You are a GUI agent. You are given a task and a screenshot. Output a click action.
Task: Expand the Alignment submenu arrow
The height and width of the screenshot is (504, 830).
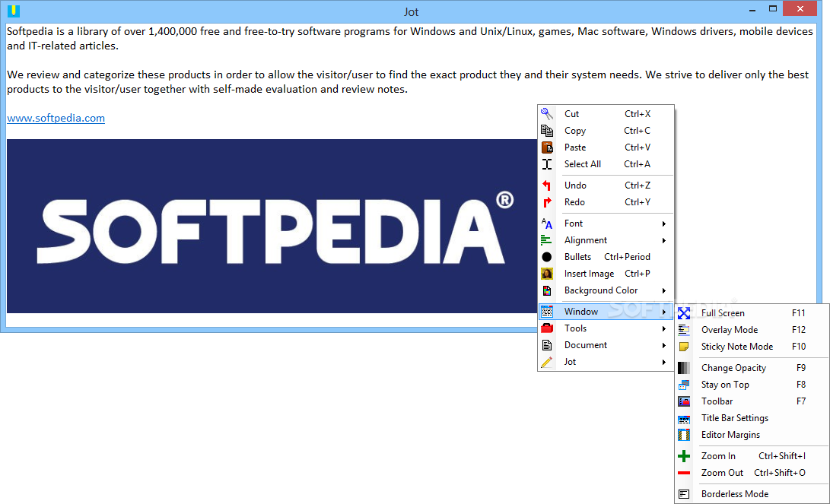click(x=664, y=241)
